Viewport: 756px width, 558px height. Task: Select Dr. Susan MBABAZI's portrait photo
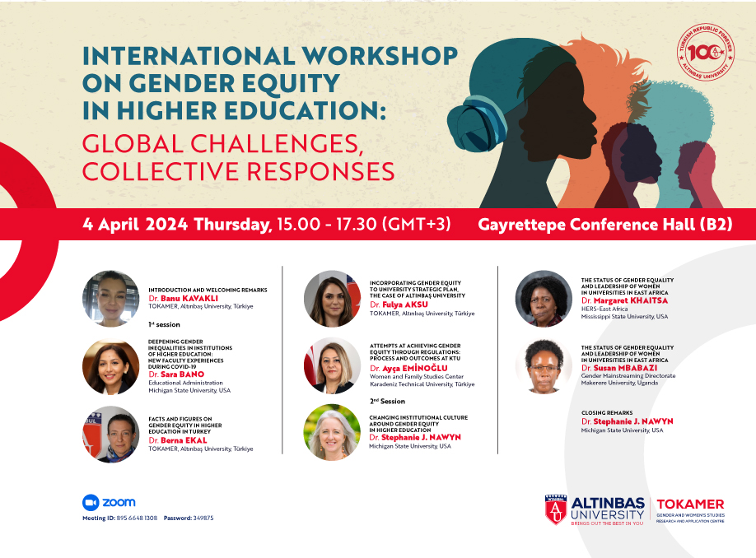coord(544,366)
